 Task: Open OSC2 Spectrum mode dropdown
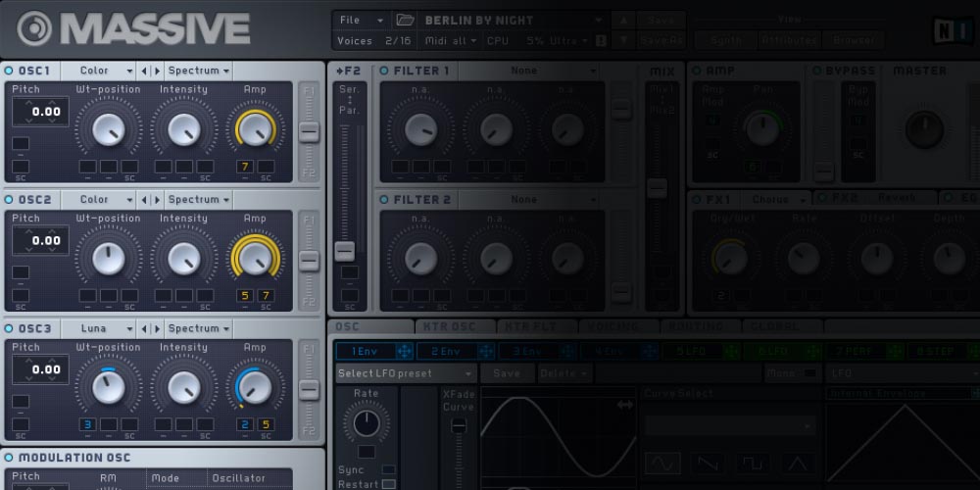[x=199, y=200]
